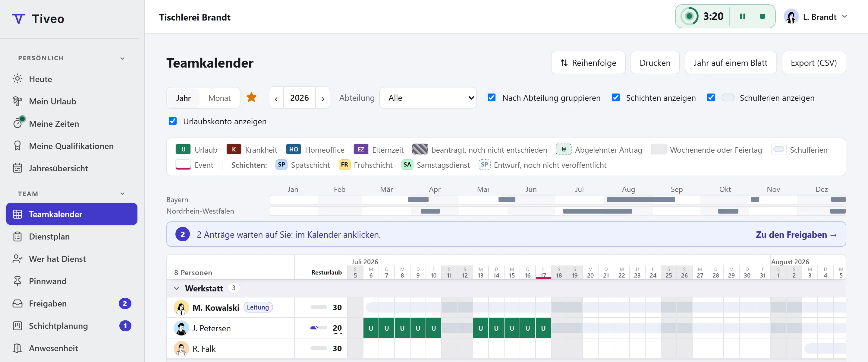
Task: Go to previous year from 2026
Action: [x=276, y=98]
